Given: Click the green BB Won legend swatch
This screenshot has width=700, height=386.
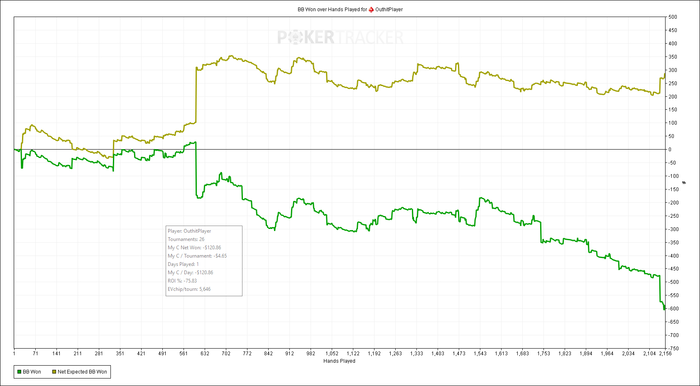Looking at the screenshot, I should click(19, 372).
